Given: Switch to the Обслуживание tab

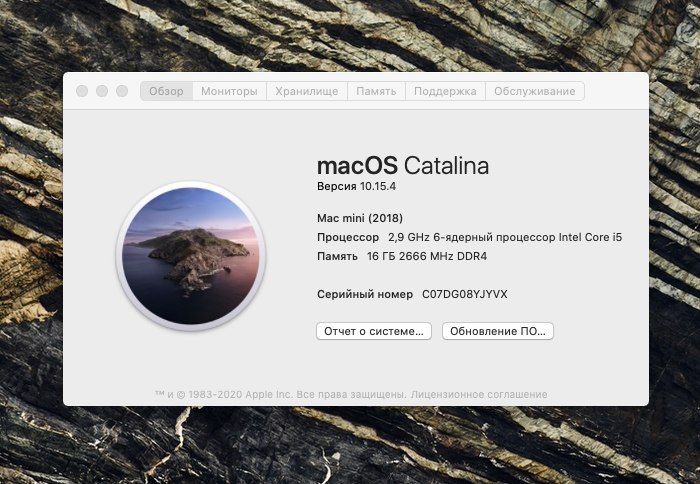Looking at the screenshot, I should click(535, 91).
